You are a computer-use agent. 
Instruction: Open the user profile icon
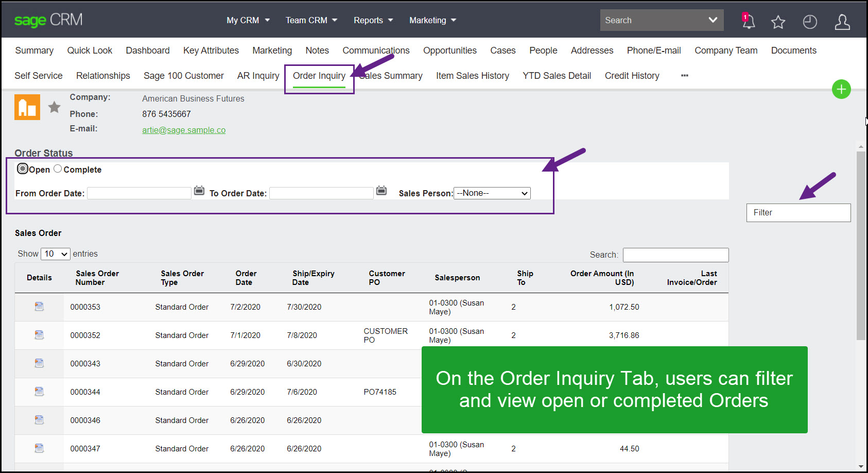pos(842,22)
